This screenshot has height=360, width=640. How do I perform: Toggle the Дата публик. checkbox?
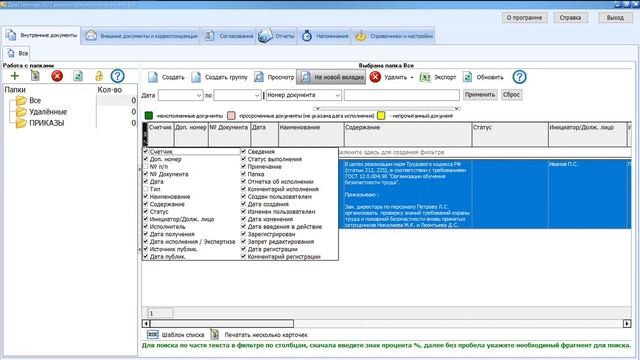pos(146,256)
